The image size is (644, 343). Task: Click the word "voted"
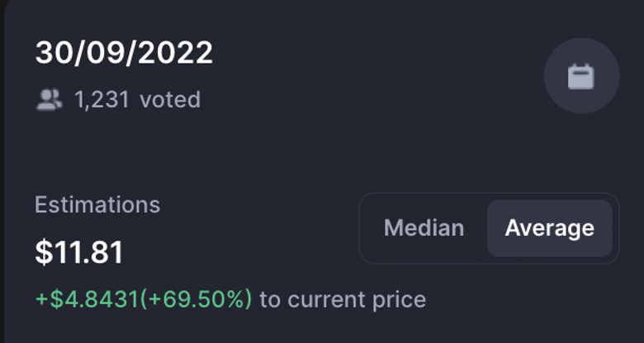tap(170, 100)
